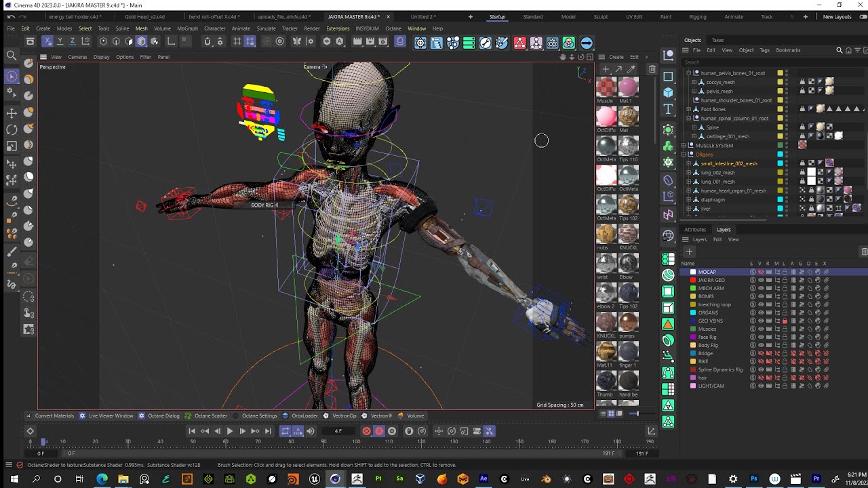Open Cameras menu in viewport header
This screenshot has height=488, width=868.
(77, 57)
